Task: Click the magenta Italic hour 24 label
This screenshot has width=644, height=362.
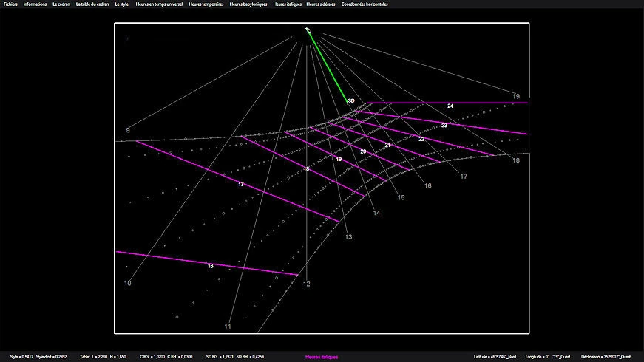Action: click(x=450, y=106)
